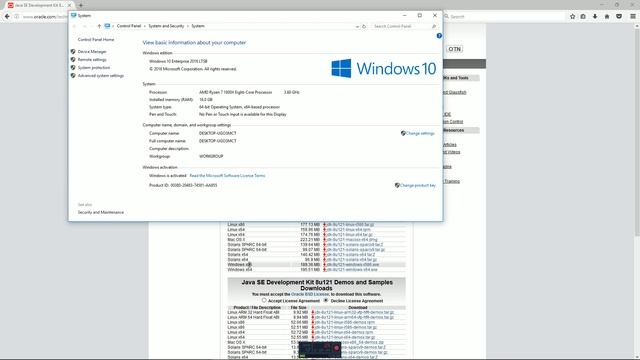Click the refresh icon in System address bar
This screenshot has height=360, width=640.
tap(364, 26)
